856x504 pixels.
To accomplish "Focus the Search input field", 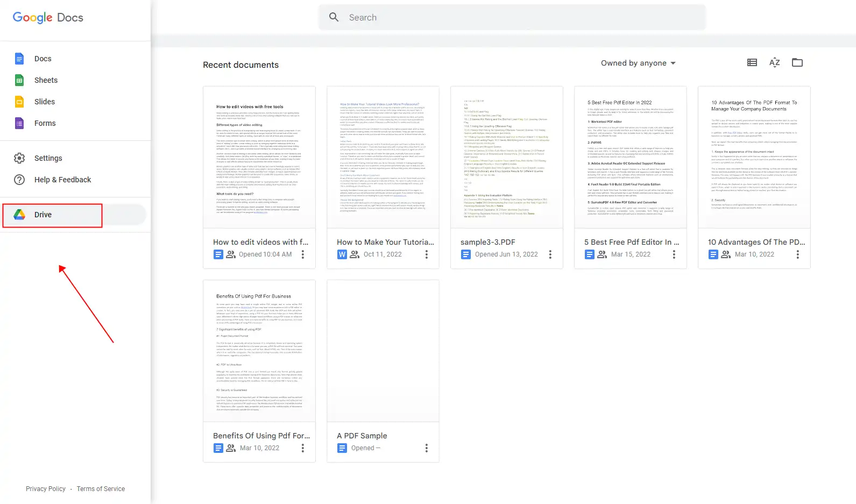I will click(x=512, y=17).
